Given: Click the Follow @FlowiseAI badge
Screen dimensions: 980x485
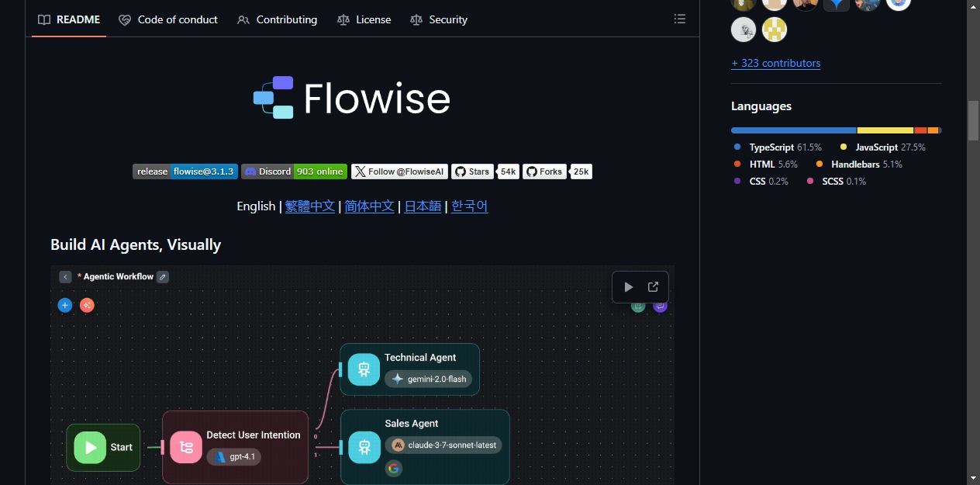Looking at the screenshot, I should pyautogui.click(x=399, y=171).
